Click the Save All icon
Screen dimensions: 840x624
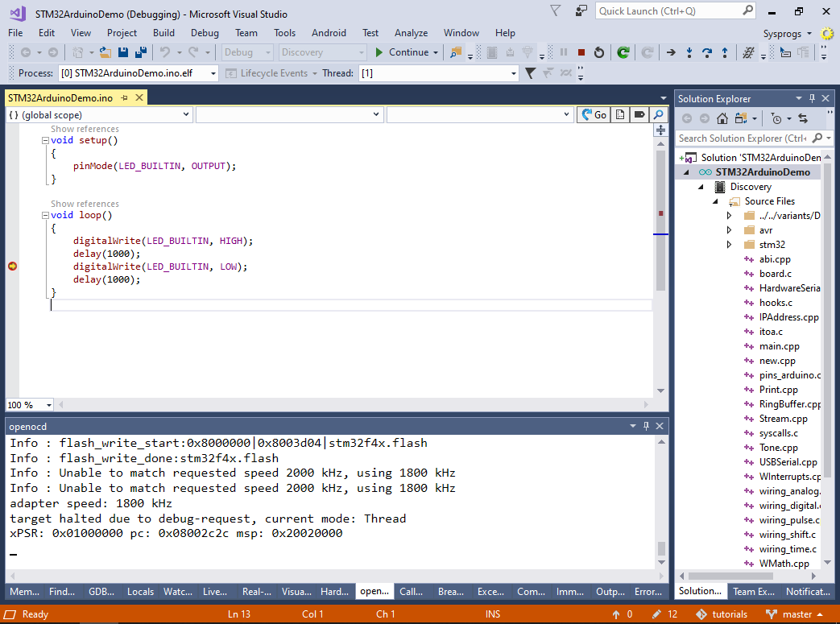coord(141,52)
